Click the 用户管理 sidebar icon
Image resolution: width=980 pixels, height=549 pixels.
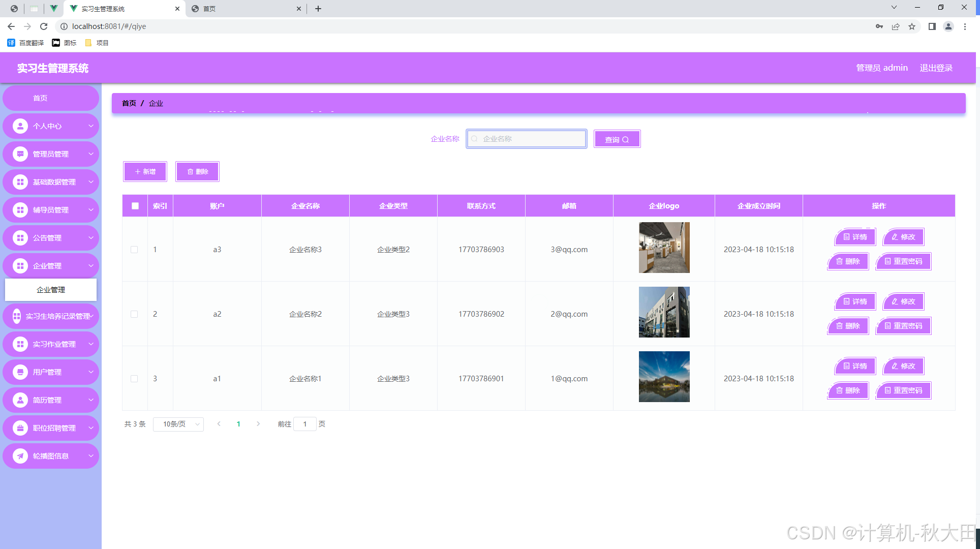click(20, 372)
